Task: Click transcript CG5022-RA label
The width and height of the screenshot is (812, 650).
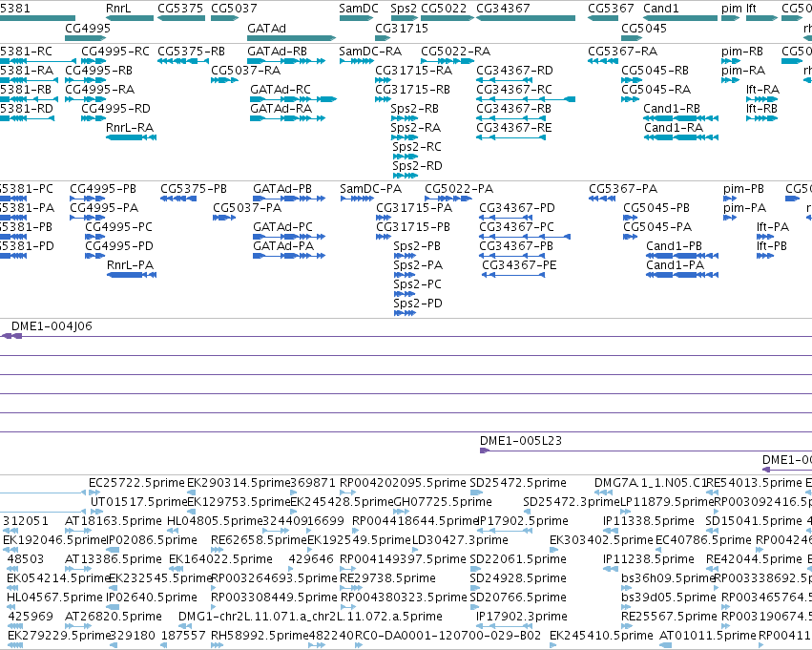Action: pos(456,52)
